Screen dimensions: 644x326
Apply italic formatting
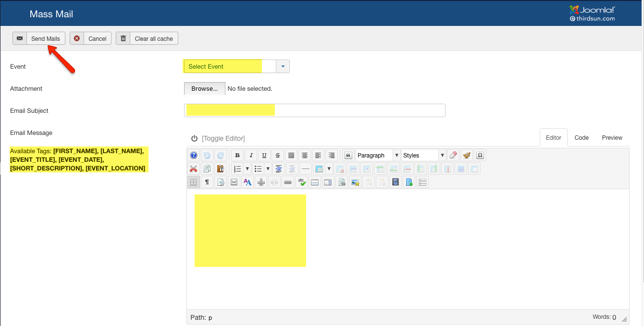click(251, 156)
